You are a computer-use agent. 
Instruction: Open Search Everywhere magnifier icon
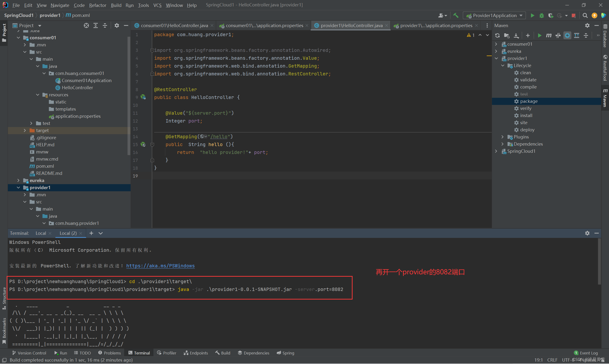(585, 15)
